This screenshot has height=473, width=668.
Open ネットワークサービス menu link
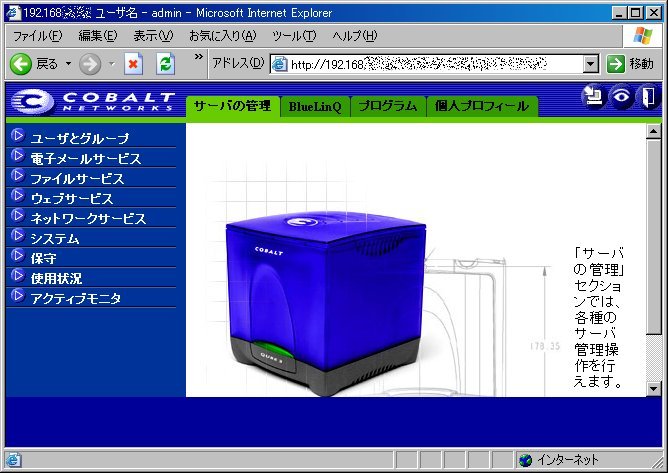tap(88, 219)
